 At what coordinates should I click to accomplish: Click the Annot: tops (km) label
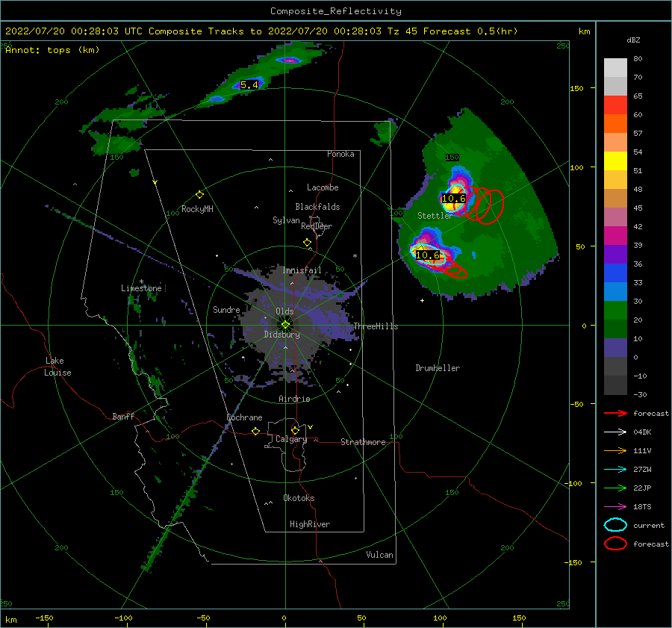click(x=52, y=50)
